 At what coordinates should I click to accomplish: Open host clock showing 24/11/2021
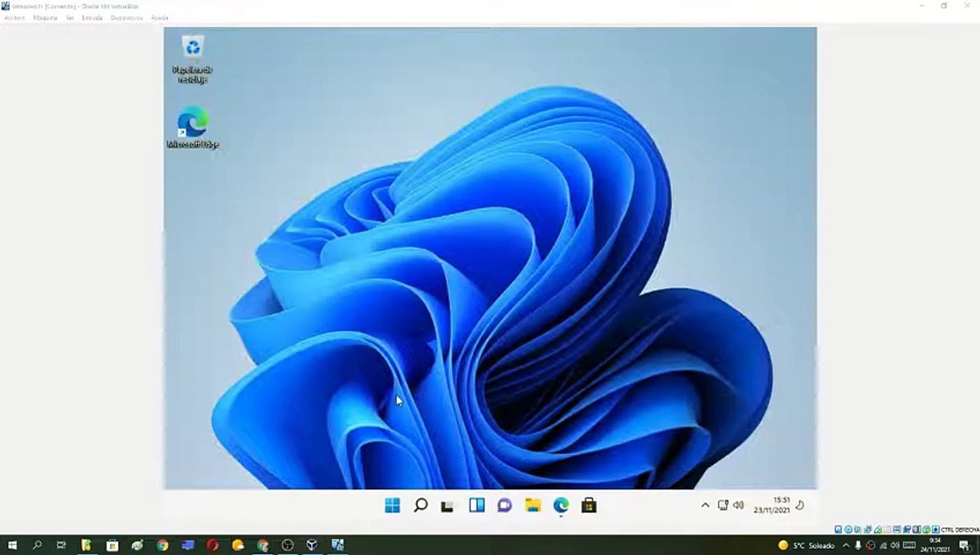click(x=935, y=545)
